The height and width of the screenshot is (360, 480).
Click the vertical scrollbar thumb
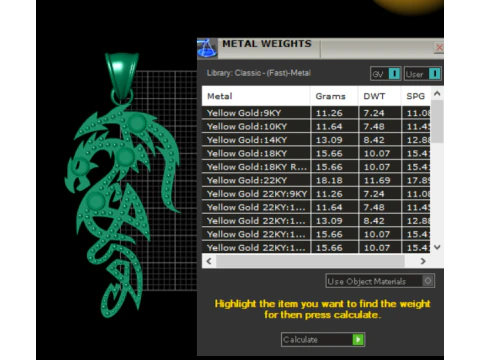pos(437,121)
